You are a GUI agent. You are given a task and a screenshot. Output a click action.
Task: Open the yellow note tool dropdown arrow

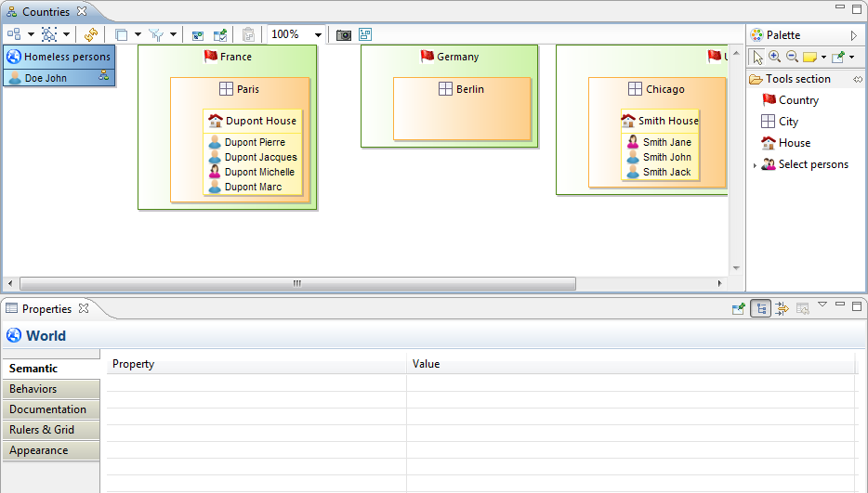[x=823, y=58]
